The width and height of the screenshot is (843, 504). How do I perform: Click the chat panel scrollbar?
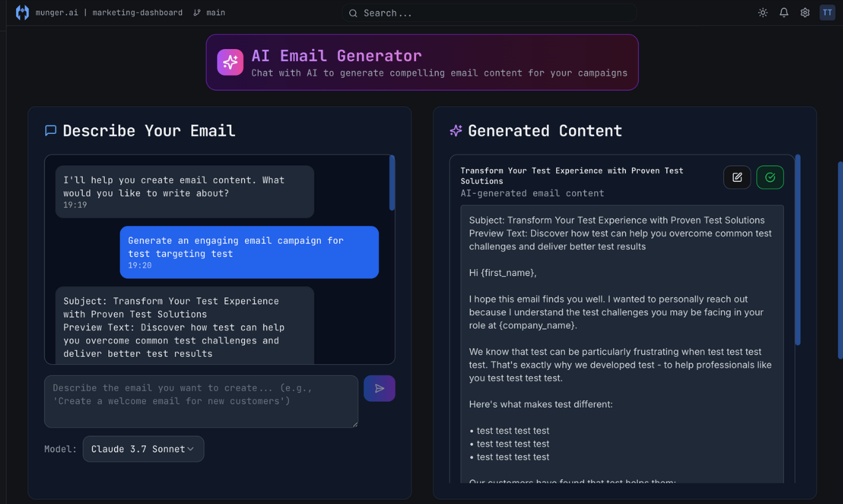pos(392,183)
